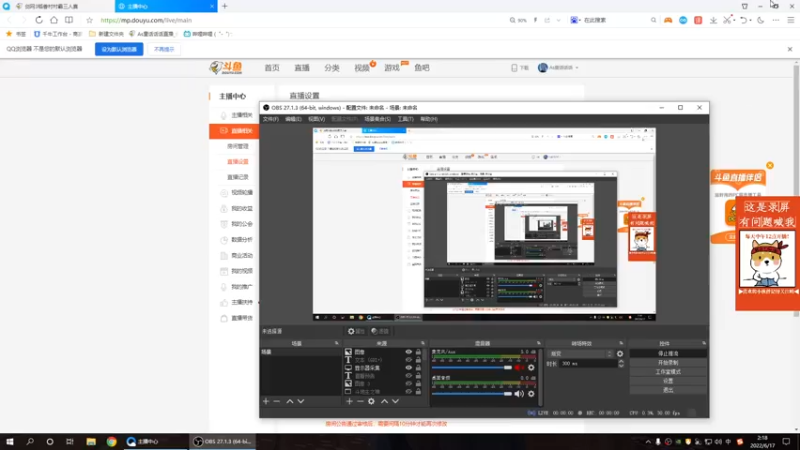The image size is (800, 450).
Task: Open transition properties gear icon
Action: (x=620, y=354)
